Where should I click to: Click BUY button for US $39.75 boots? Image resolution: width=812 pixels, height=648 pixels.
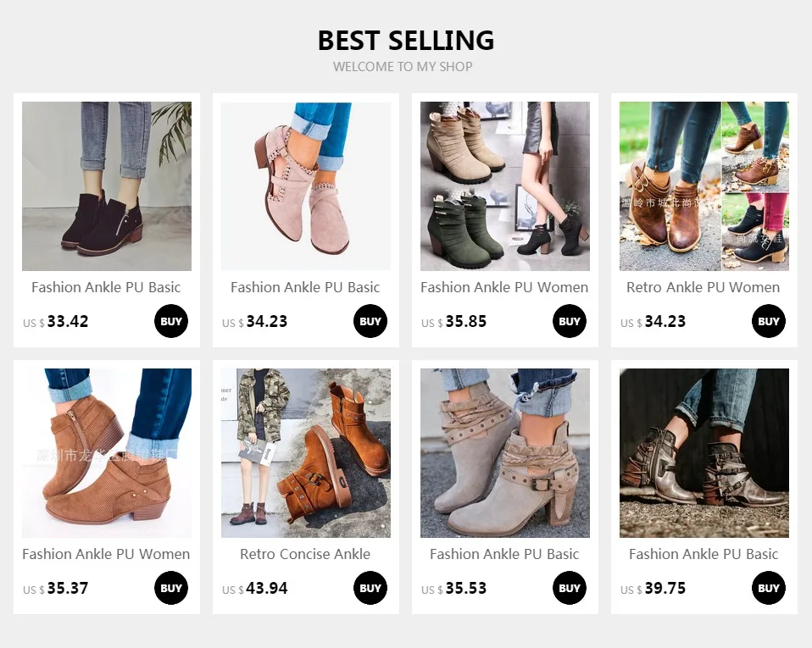click(769, 588)
